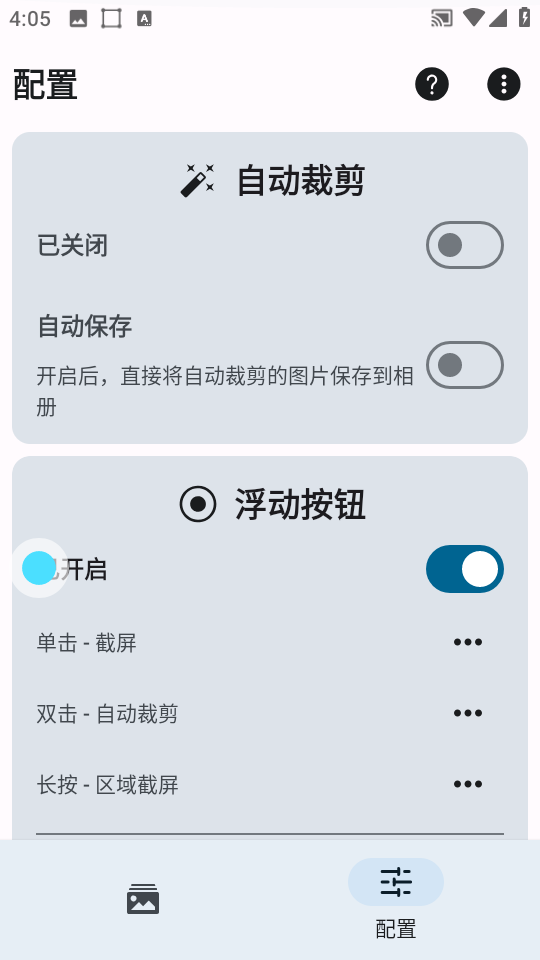Open options dots for 长按 - 区域截屏
The width and height of the screenshot is (540, 960).
coord(468,784)
